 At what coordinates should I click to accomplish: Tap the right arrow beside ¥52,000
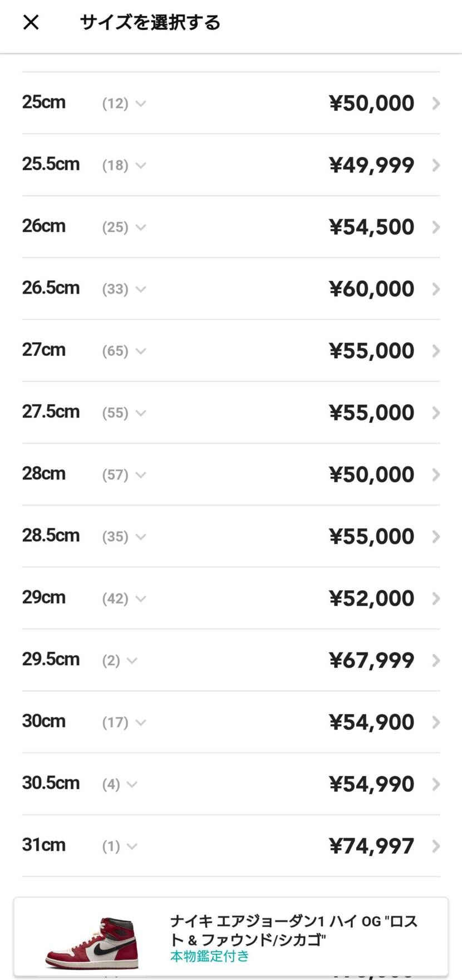point(436,598)
